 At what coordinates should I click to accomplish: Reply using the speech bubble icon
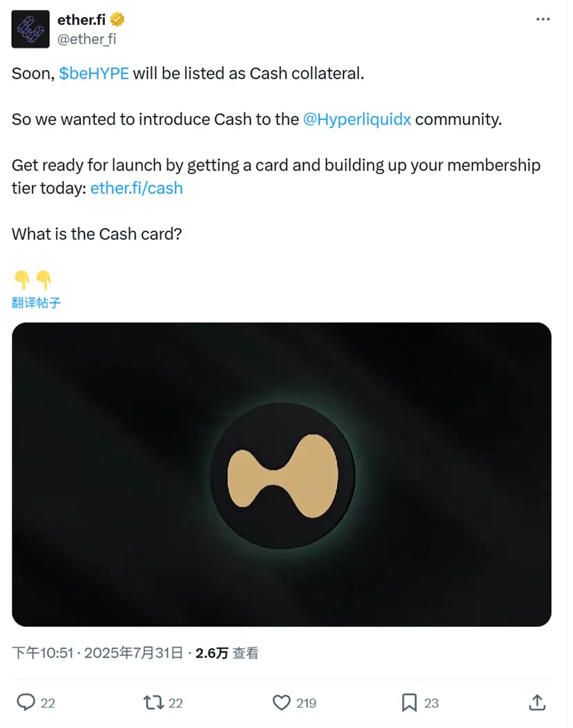pyautogui.click(x=26, y=702)
